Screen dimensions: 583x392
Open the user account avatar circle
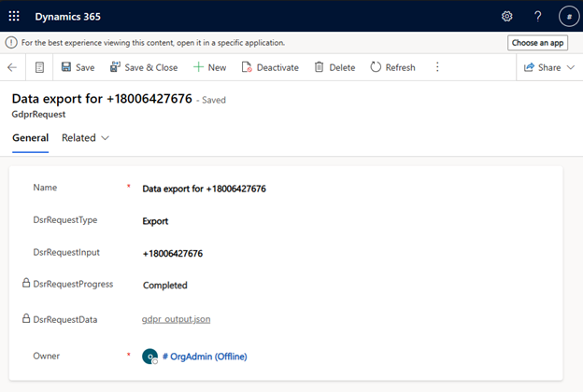click(569, 17)
